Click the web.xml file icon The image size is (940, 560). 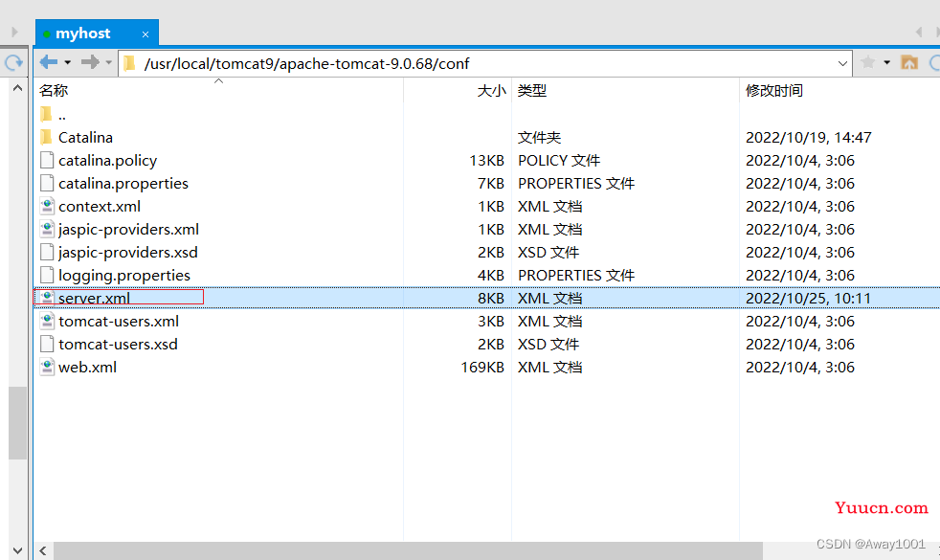[x=47, y=367]
